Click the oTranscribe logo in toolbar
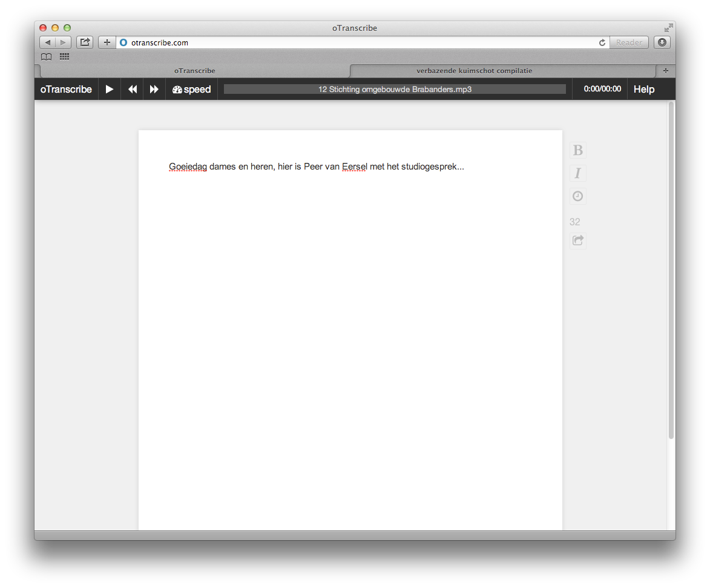The image size is (710, 588). click(66, 90)
